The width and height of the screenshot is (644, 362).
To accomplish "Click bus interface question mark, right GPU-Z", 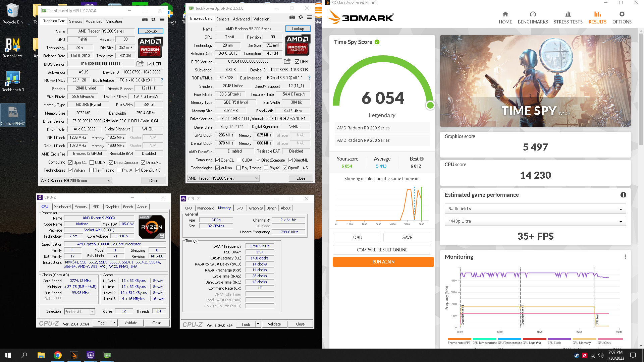I will pyautogui.click(x=309, y=78).
